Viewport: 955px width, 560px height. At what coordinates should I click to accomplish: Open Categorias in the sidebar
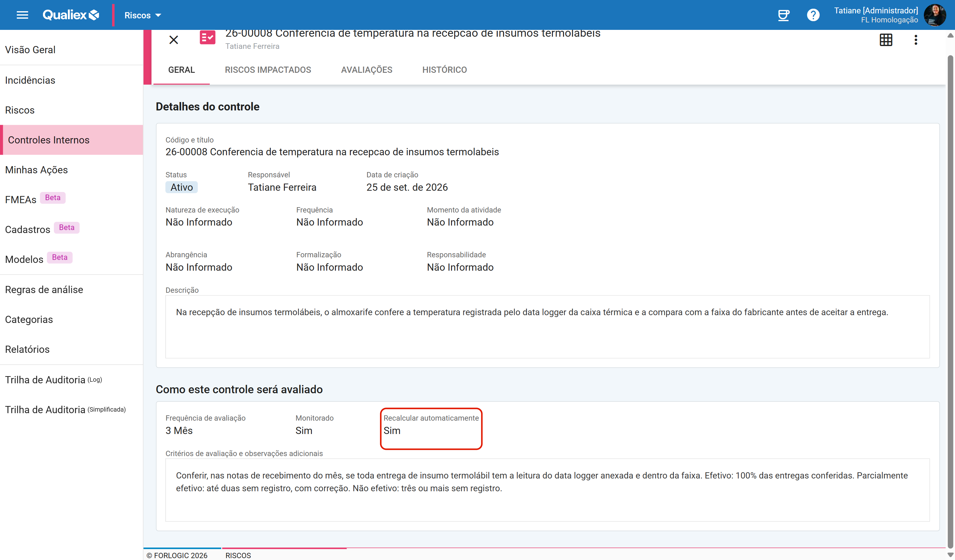pos(72,320)
